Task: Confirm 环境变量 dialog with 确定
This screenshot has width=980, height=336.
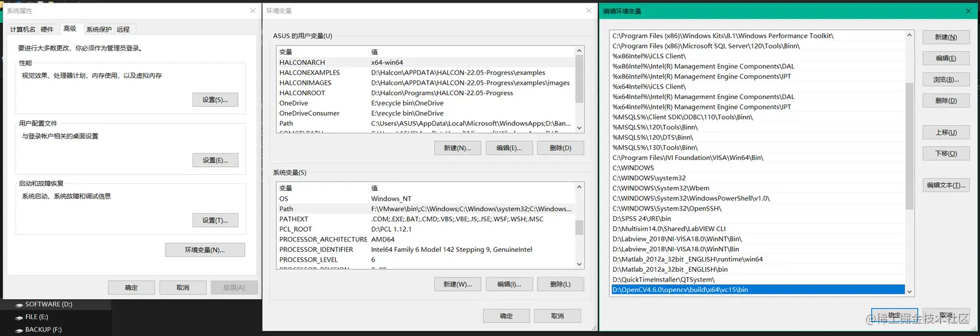Action: point(506,316)
